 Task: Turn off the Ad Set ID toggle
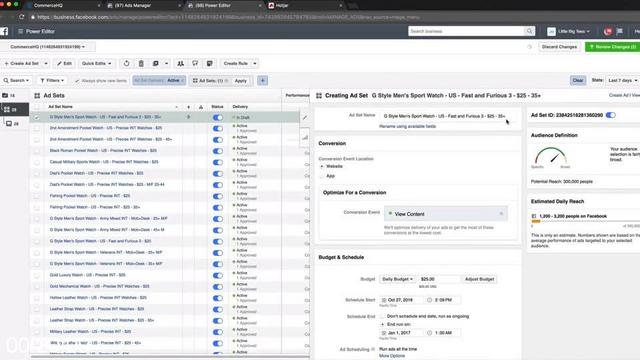[611, 116]
